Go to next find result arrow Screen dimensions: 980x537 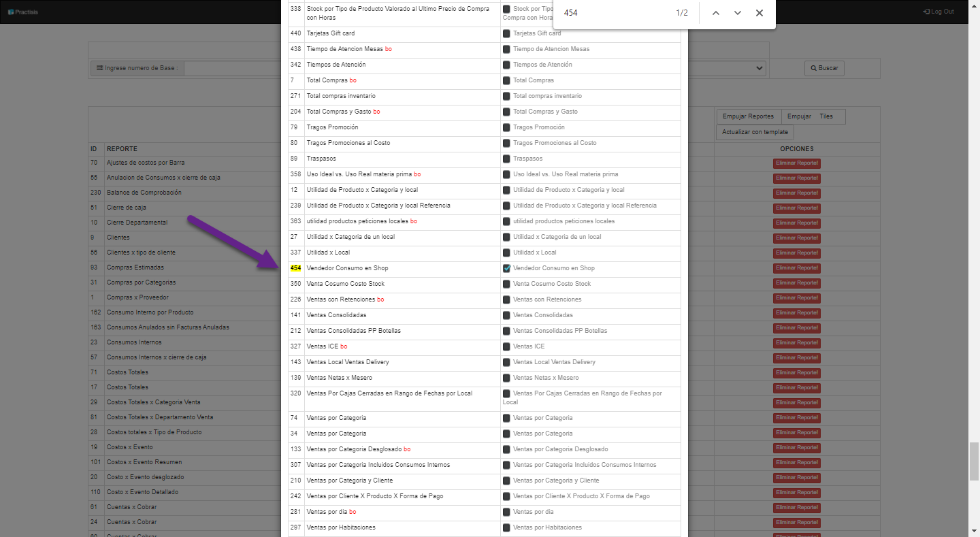click(x=738, y=13)
